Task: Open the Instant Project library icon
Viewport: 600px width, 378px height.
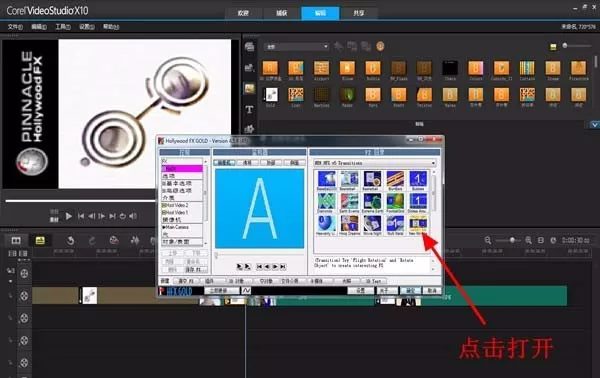Action: tap(249, 68)
